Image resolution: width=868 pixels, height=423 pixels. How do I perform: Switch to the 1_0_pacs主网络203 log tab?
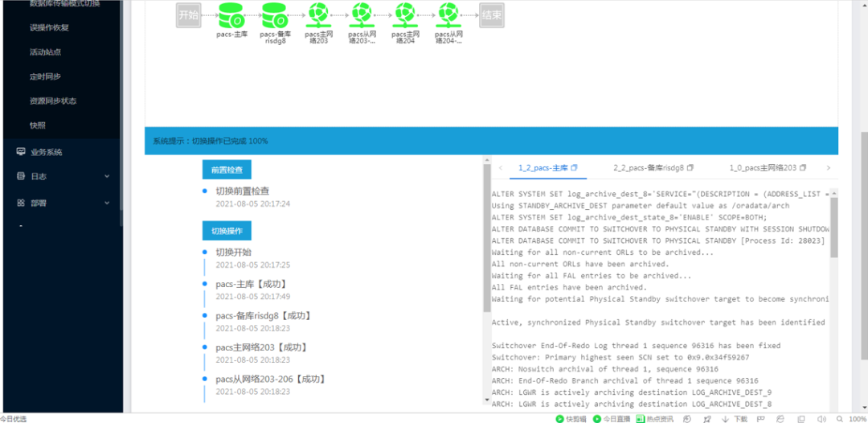point(762,168)
